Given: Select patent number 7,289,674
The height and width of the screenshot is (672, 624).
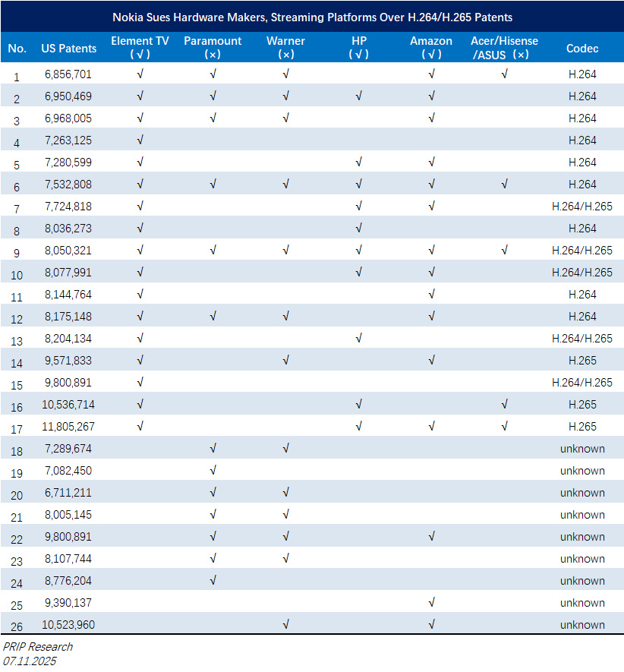Looking at the screenshot, I should [x=68, y=449].
